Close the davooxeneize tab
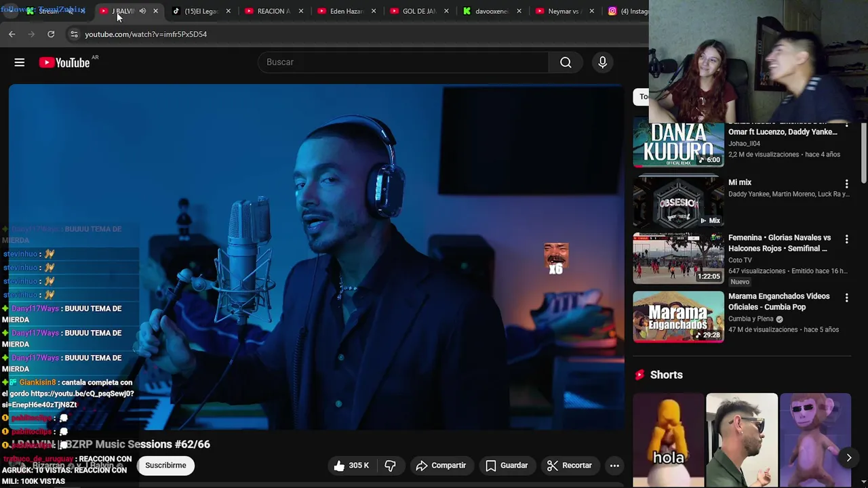The image size is (868, 488). [x=519, y=11]
